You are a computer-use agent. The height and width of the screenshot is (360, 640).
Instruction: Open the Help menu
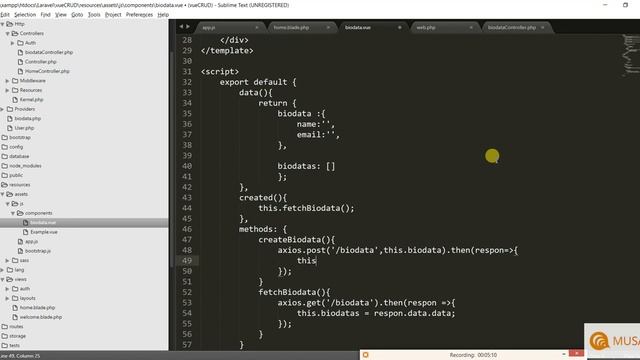163,15
